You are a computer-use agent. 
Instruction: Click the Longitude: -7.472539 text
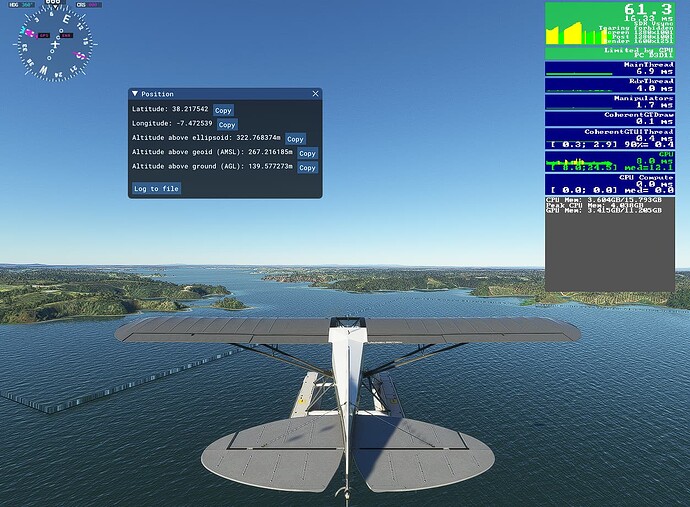tap(172, 123)
